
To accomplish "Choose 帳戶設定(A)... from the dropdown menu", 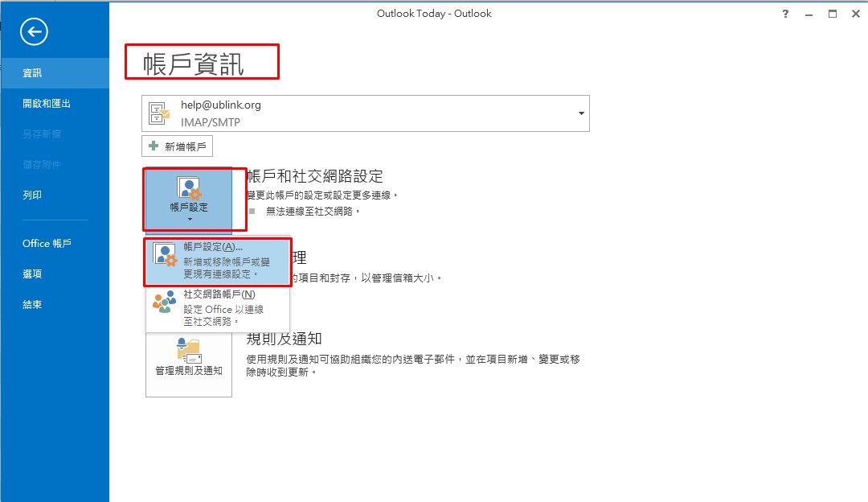I will point(218,261).
